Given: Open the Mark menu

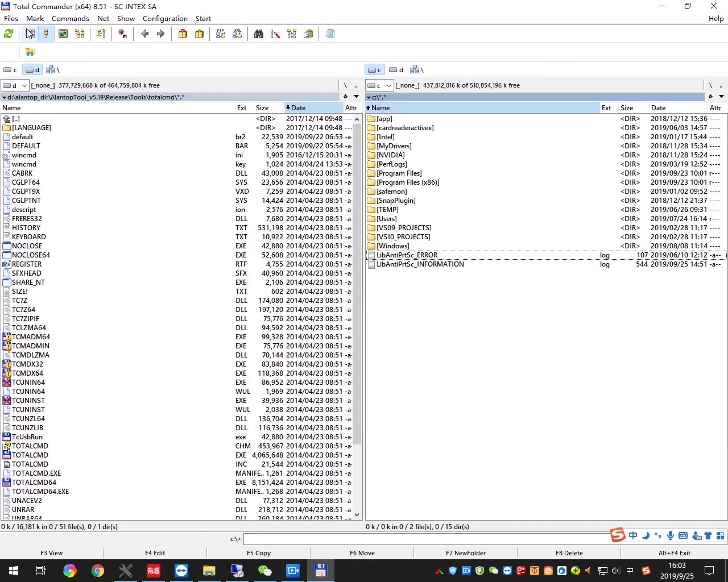Looking at the screenshot, I should [35, 18].
